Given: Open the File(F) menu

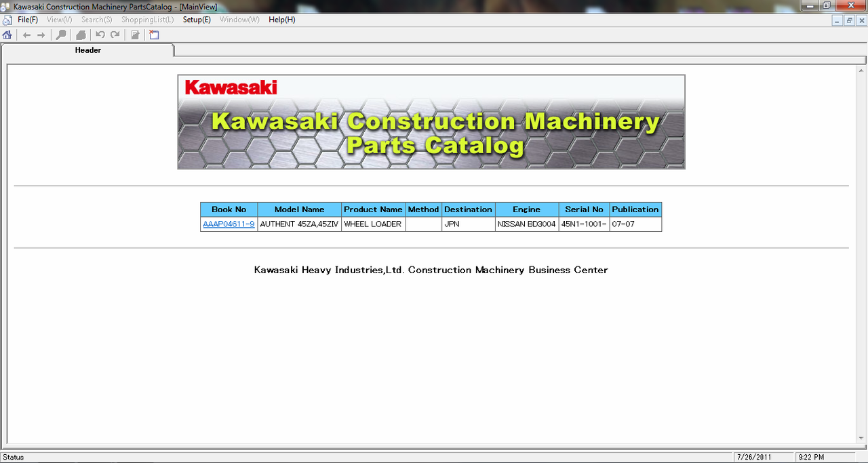Looking at the screenshot, I should click(28, 20).
